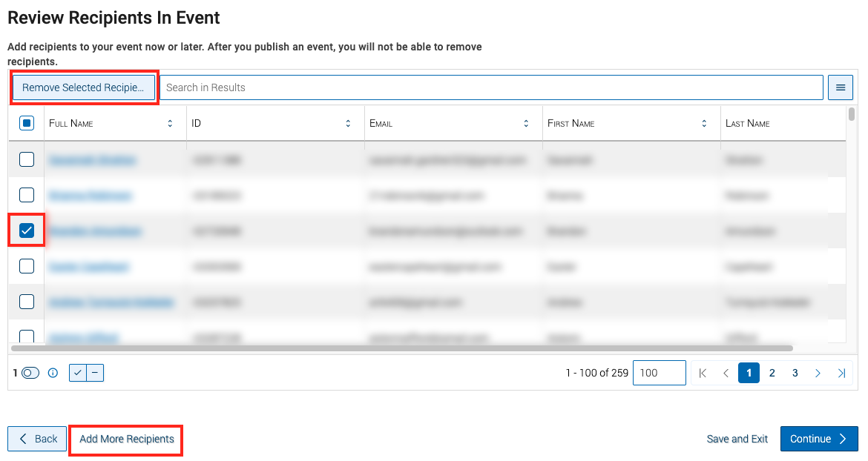Click the '1 - 100 of 259' results count
Viewport: 868px width, 461px height.
coord(596,373)
